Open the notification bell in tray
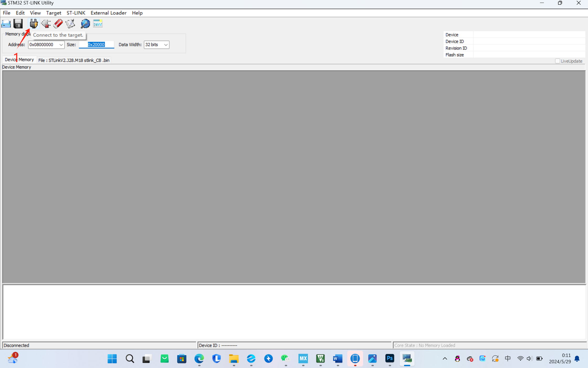The height and width of the screenshot is (368, 588). point(577,359)
